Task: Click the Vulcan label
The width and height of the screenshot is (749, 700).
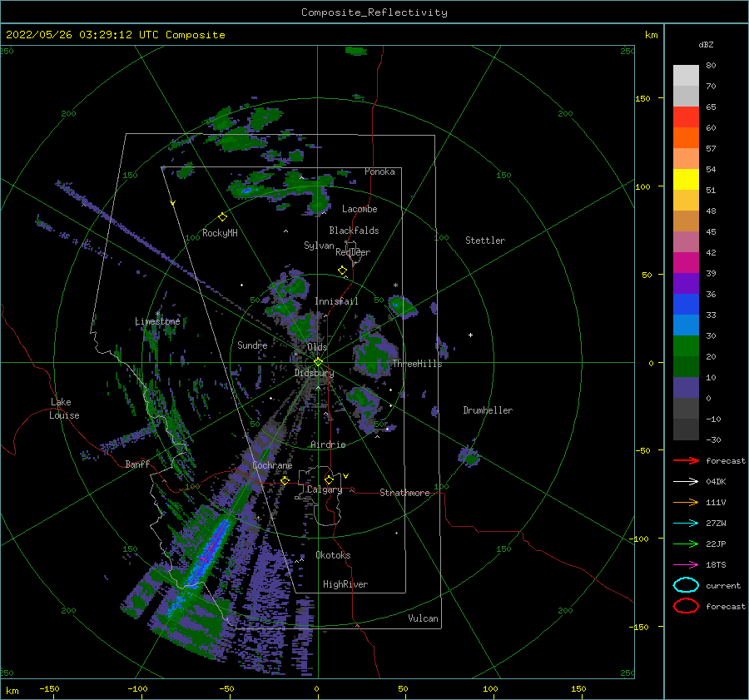Action: [x=423, y=618]
